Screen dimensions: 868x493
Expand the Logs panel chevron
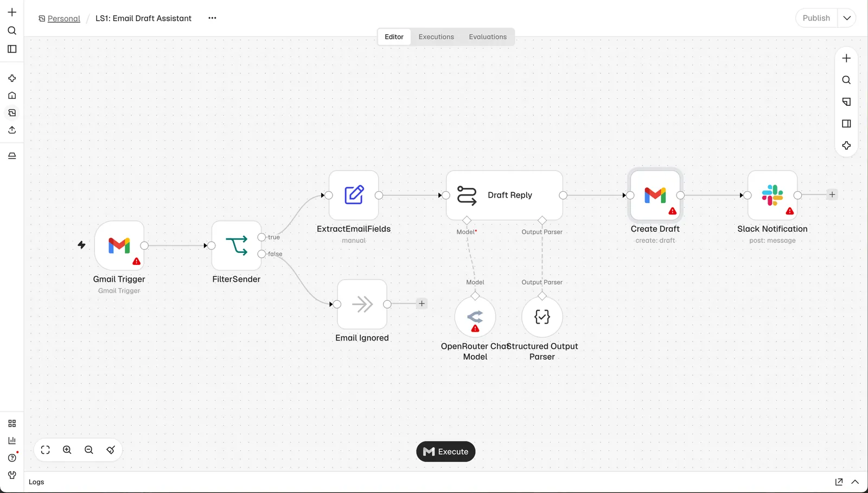(855, 482)
